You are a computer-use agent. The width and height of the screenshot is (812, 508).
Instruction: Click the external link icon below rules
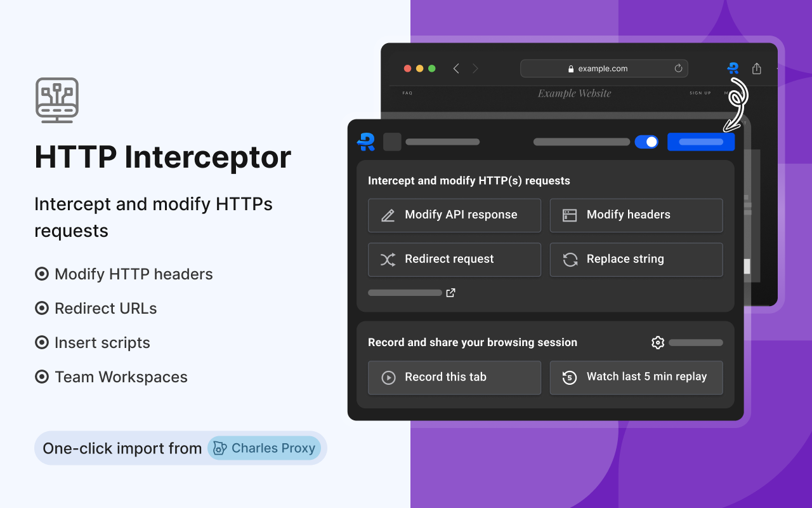pyautogui.click(x=450, y=293)
